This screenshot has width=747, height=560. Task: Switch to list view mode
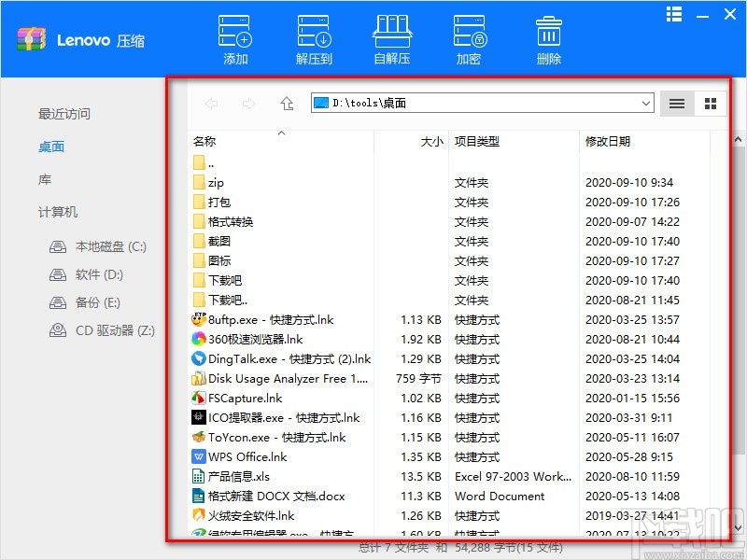coord(676,104)
